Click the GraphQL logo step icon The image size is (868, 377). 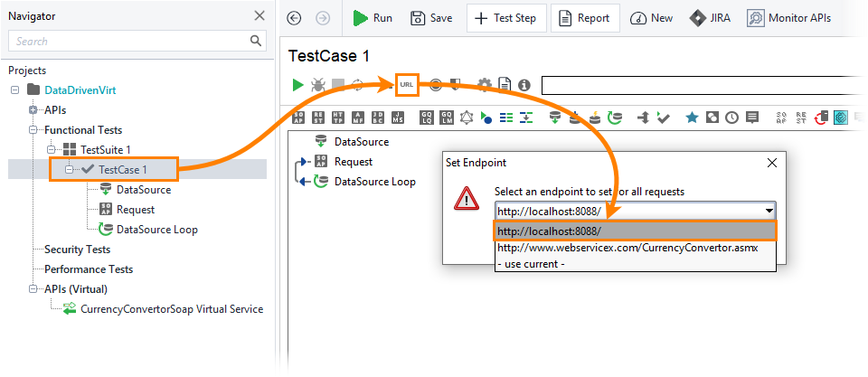(467, 118)
